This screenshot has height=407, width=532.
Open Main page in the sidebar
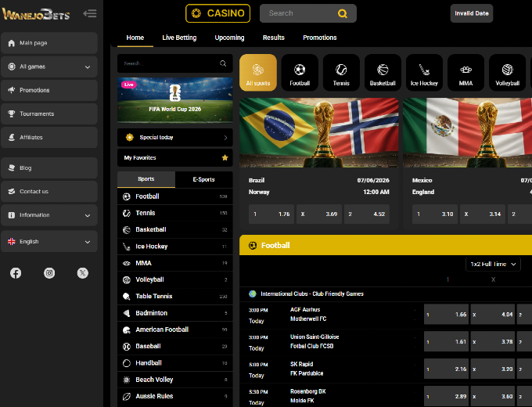tap(49, 43)
